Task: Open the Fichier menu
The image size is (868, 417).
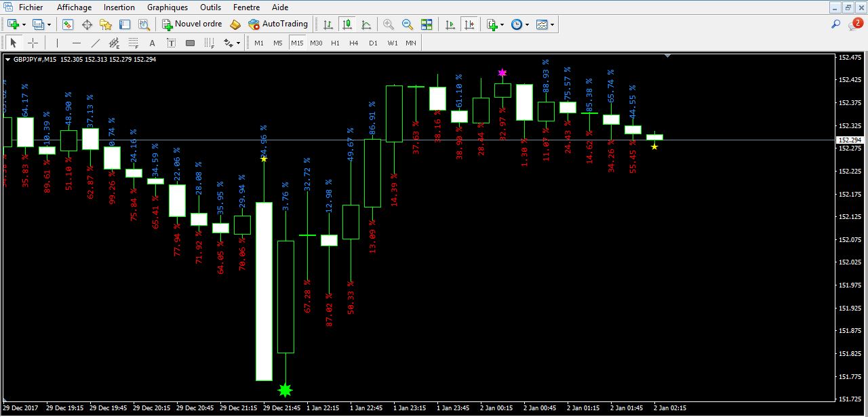Action: [31, 7]
